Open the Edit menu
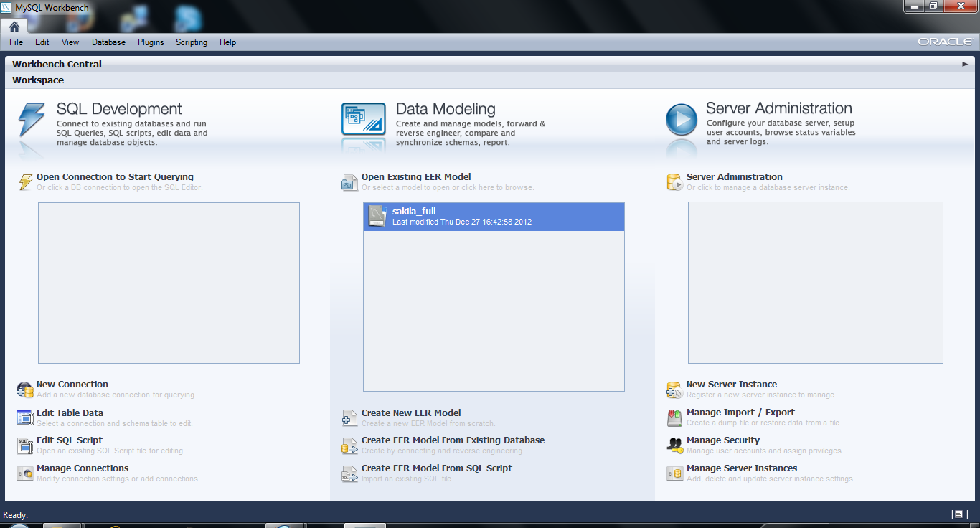 click(42, 42)
